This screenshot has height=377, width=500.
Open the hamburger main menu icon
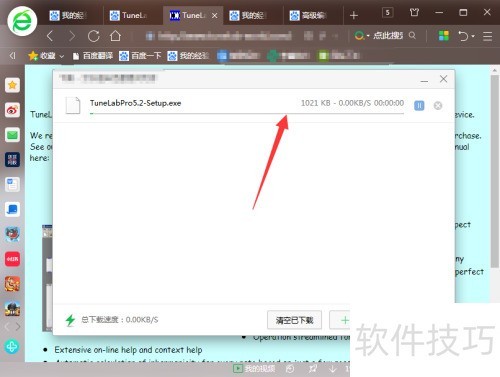tap(487, 36)
